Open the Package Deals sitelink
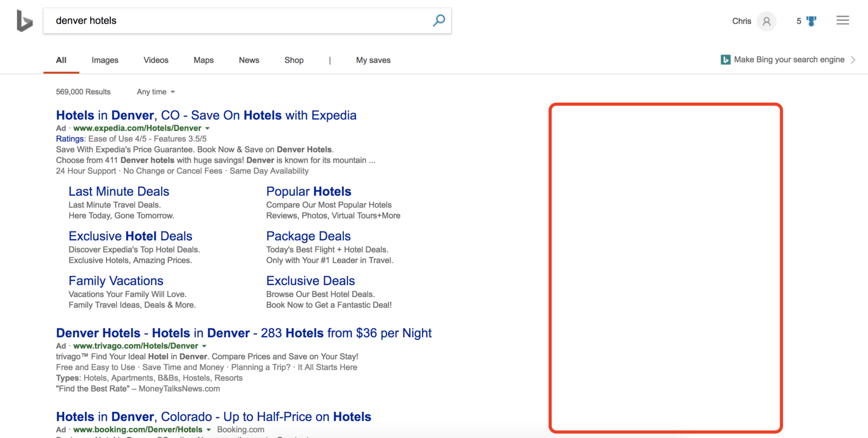Viewport: 868px width, 438px height. [308, 236]
